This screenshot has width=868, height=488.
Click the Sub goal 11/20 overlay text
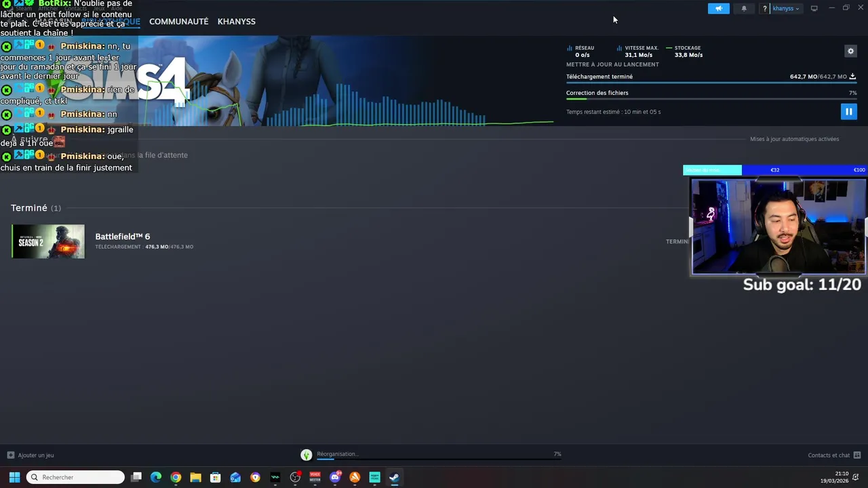802,285
